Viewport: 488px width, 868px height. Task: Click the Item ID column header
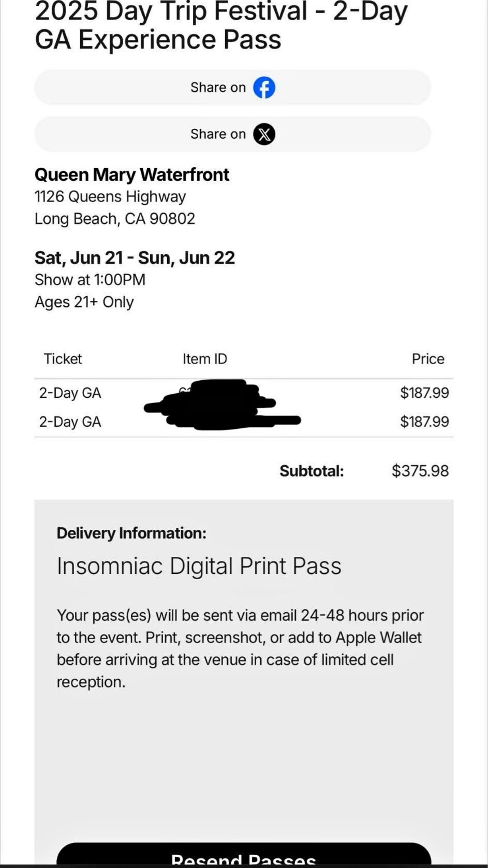205,359
